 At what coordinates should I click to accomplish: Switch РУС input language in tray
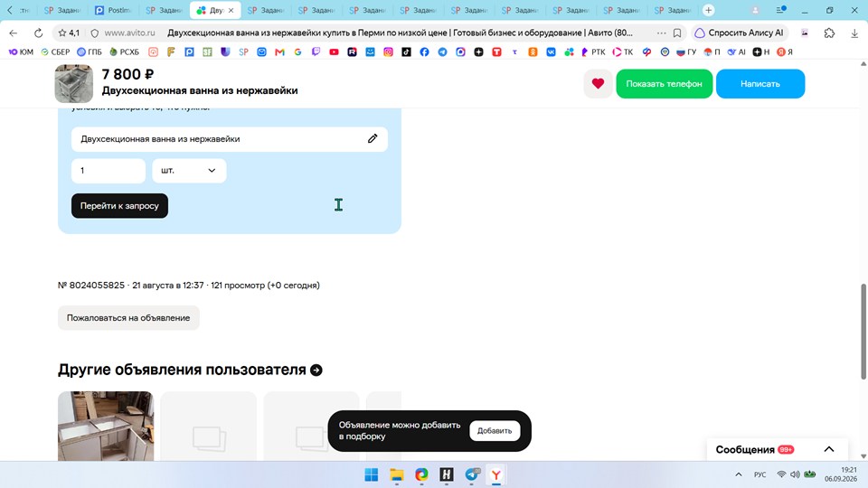[x=760, y=474]
